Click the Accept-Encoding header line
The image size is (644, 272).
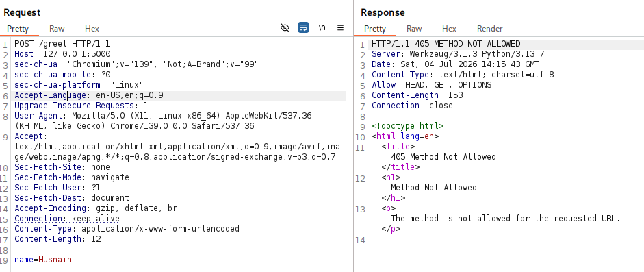point(96,208)
